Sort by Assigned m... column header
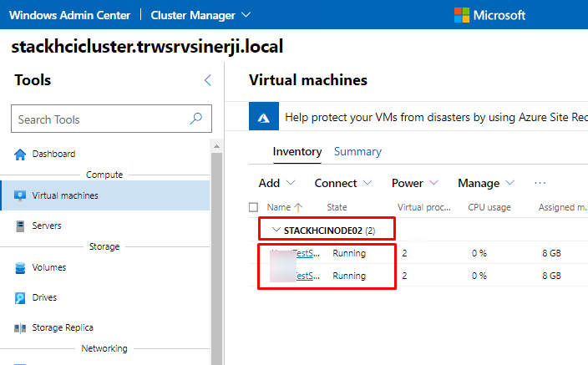Image resolution: width=588 pixels, height=365 pixels. click(563, 207)
